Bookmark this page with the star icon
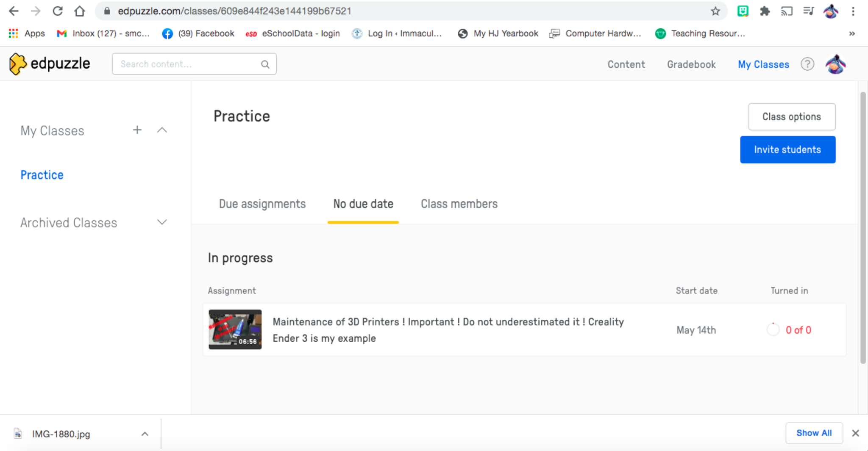This screenshot has height=451, width=868. coord(715,11)
